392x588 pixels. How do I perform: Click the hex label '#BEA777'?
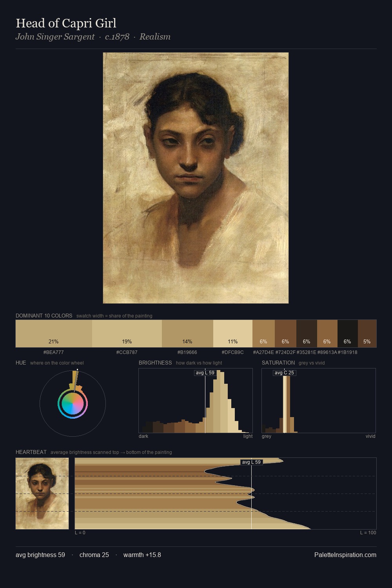pos(54,352)
